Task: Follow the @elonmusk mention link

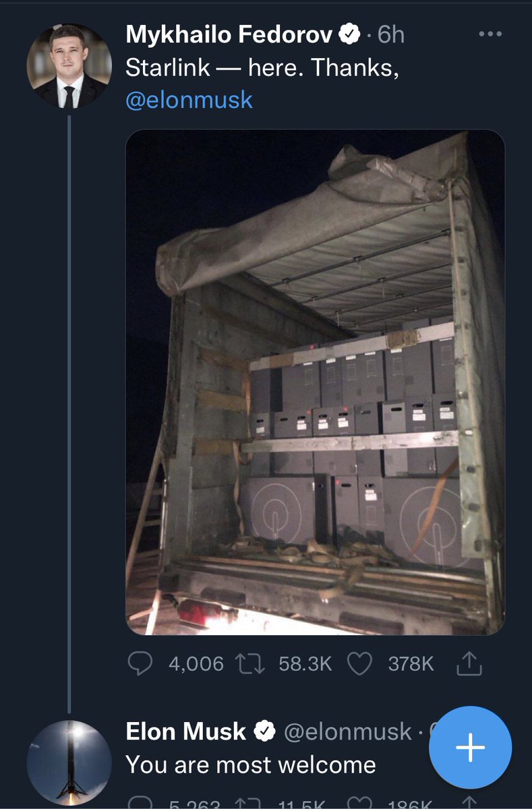Action: click(x=189, y=100)
